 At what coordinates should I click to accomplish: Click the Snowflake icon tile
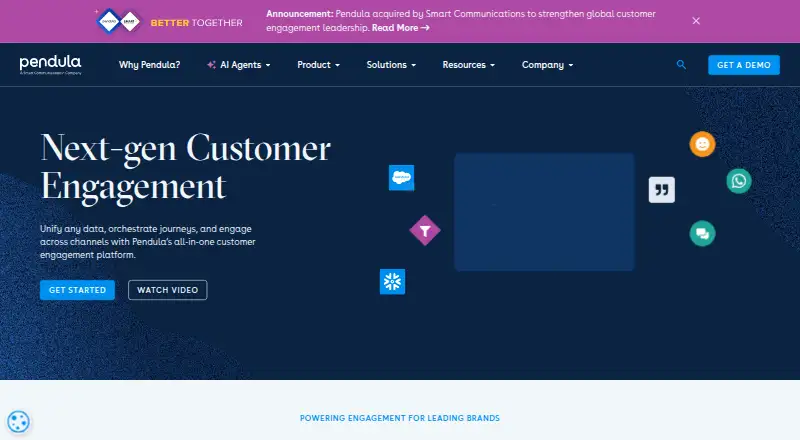pyautogui.click(x=392, y=282)
